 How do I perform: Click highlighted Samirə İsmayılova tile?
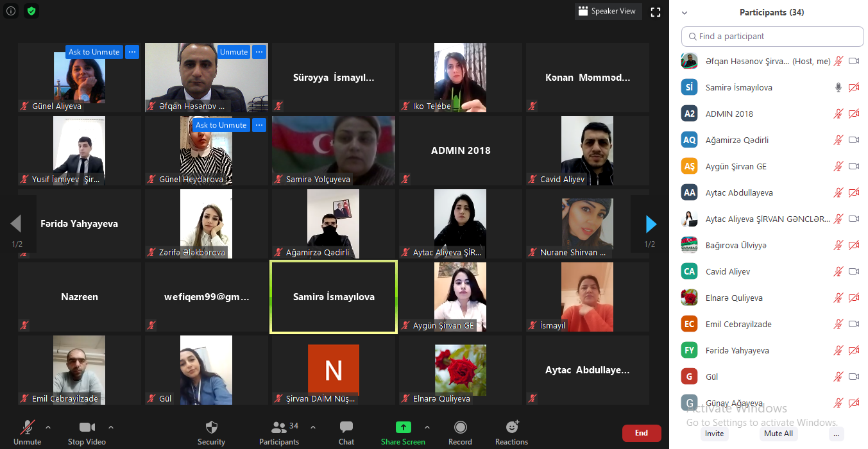(x=333, y=297)
